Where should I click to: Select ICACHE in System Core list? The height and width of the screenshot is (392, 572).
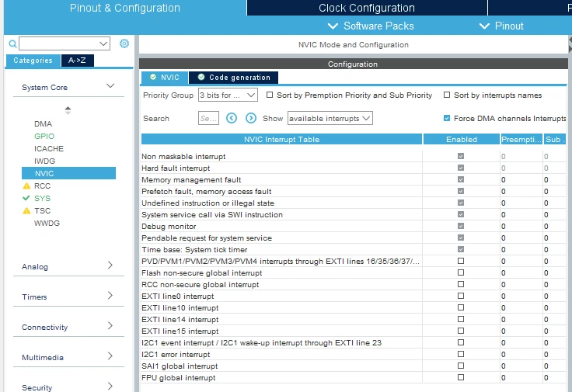click(x=48, y=148)
